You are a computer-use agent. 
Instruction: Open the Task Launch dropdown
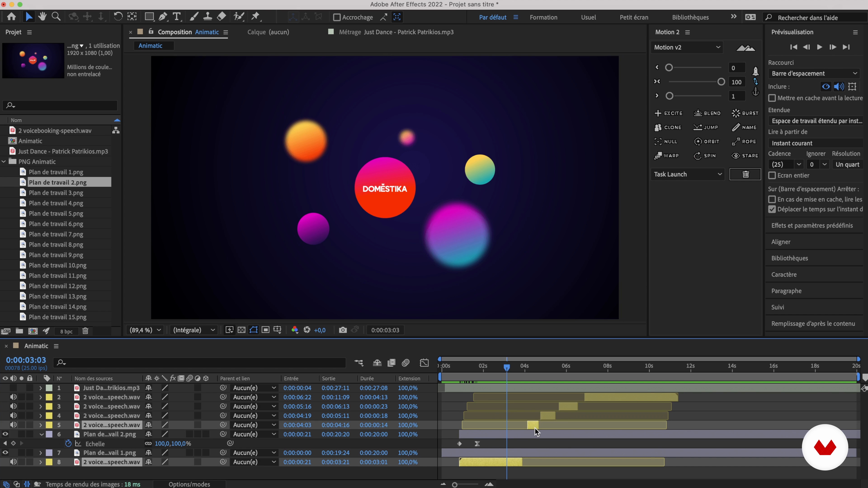[688, 174]
